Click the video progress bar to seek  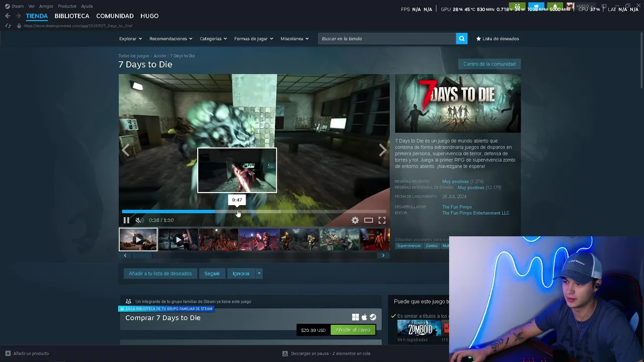tap(254, 212)
